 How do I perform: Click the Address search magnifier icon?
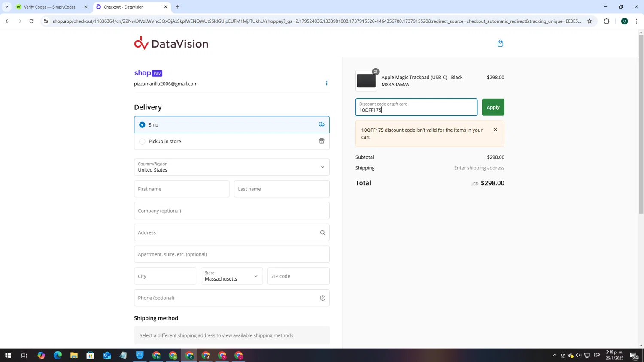pos(322,233)
